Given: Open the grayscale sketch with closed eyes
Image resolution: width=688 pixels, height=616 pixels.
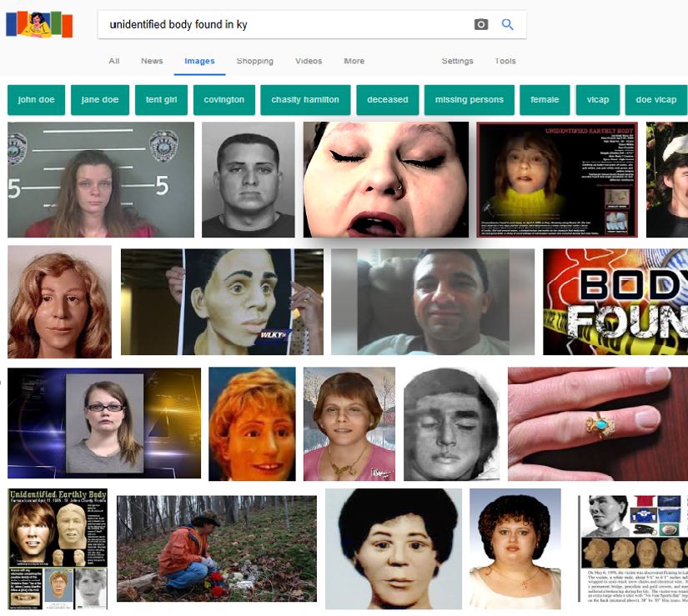Looking at the screenshot, I should coord(451,424).
